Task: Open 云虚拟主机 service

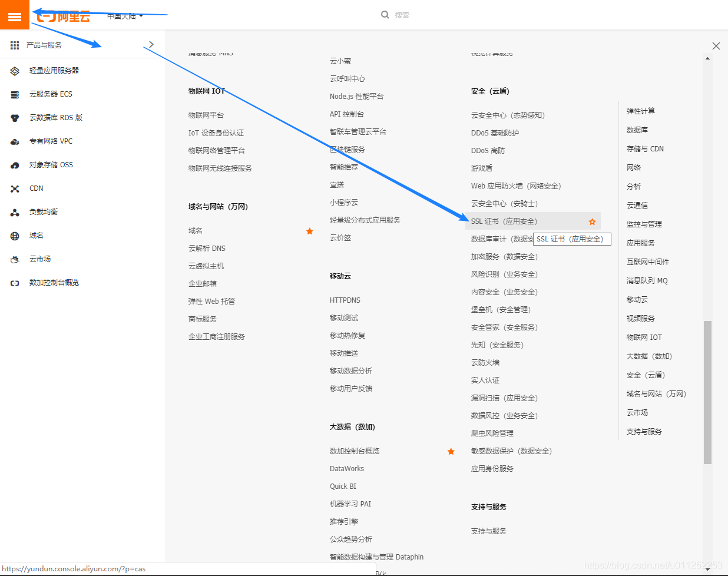Action: 206,266
